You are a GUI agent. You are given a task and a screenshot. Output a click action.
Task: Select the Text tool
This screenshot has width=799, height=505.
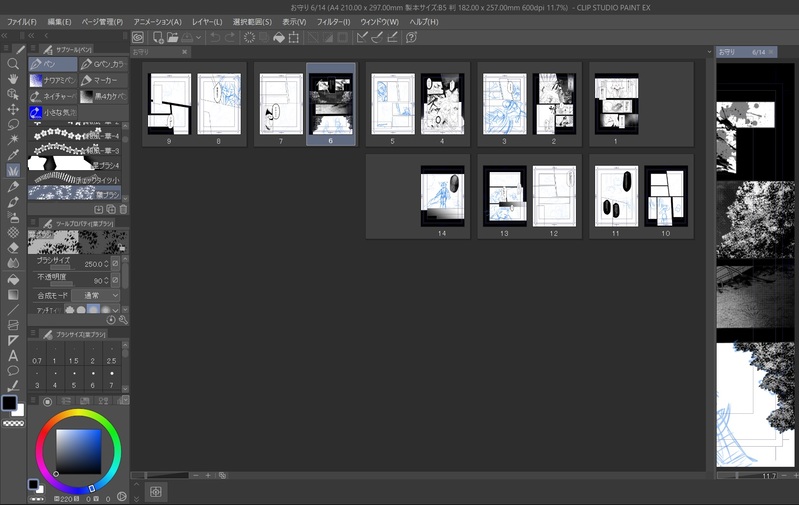tap(13, 355)
